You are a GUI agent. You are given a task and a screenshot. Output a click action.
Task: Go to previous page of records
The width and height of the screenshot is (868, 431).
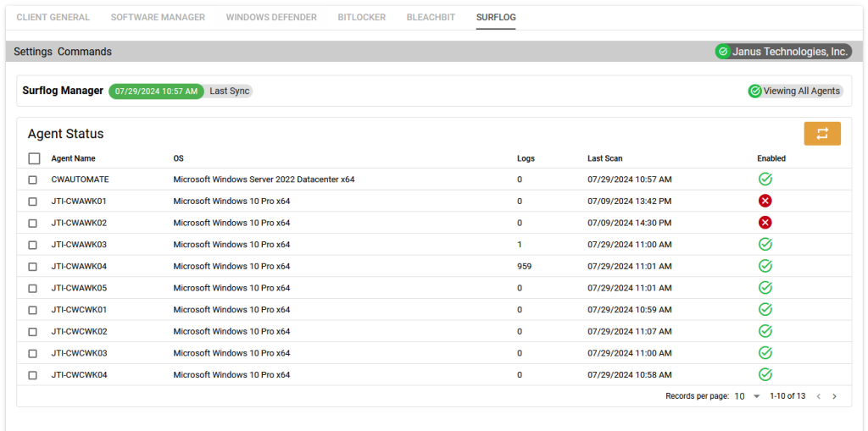pos(818,396)
